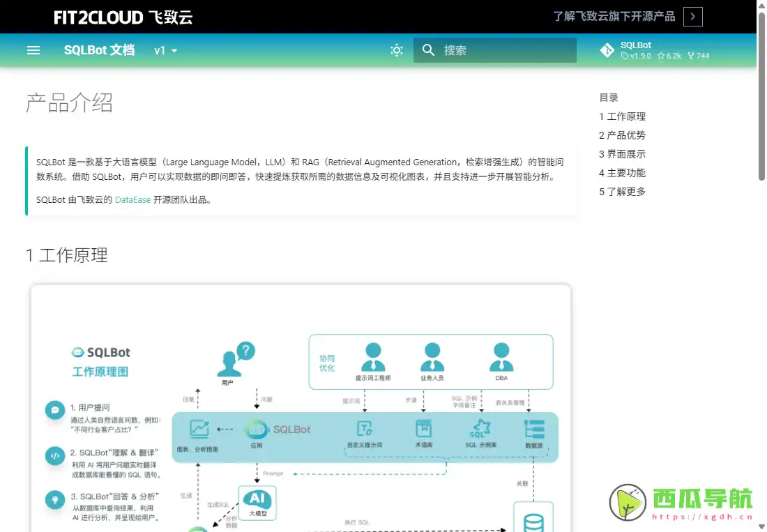The height and width of the screenshot is (532, 767).
Task: Click the 2. SQLBot 理解 & 翻译 code icon
Action: pyautogui.click(x=55, y=456)
